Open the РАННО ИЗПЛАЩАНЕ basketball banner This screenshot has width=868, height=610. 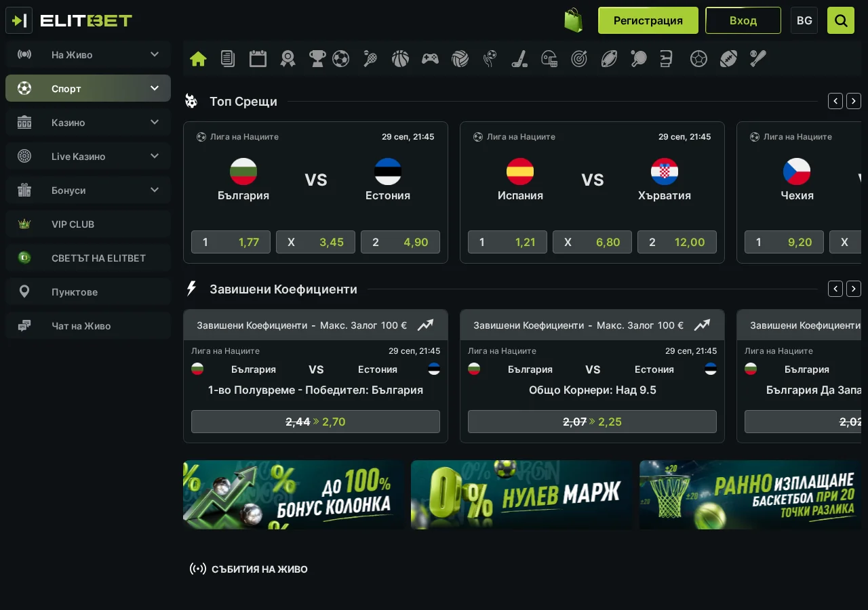pyautogui.click(x=750, y=495)
